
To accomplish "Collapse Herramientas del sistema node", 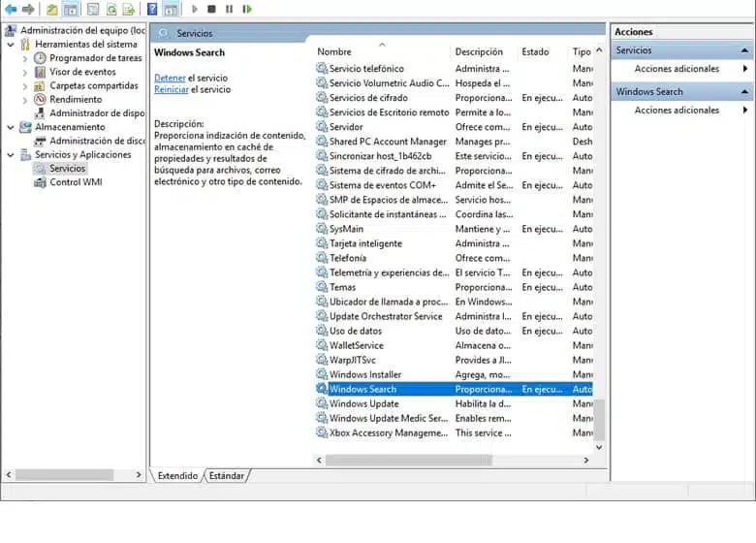I will point(11,45).
